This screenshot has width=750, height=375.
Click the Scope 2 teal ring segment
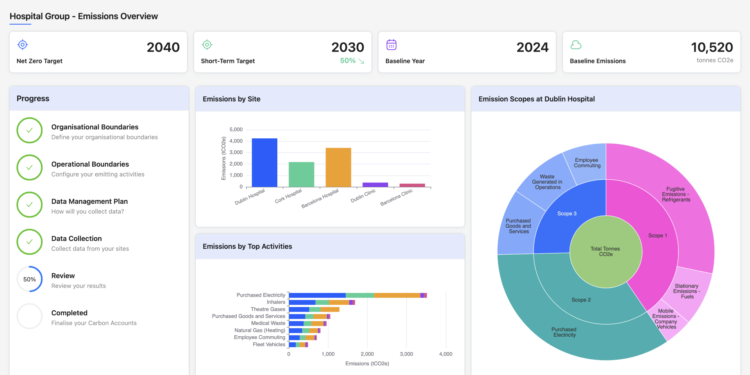581,300
